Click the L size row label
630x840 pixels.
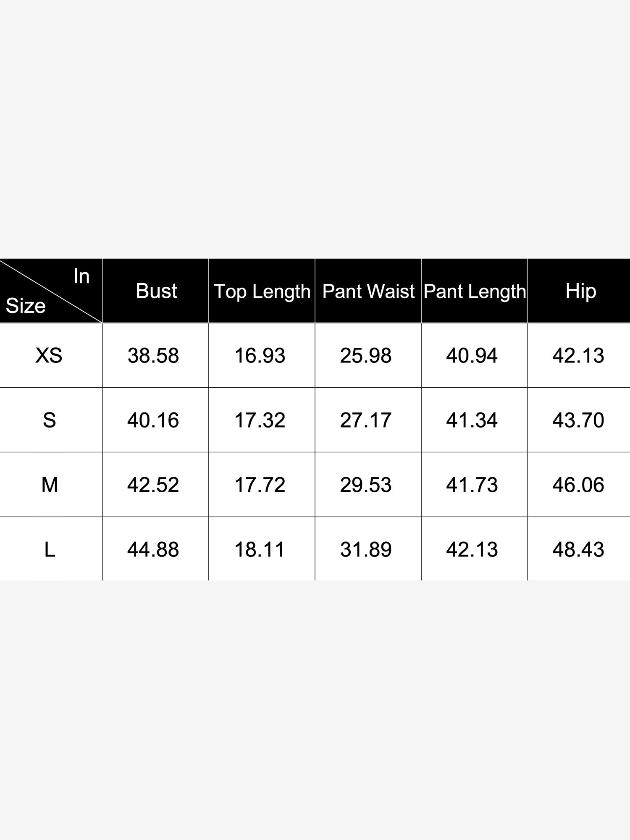(50, 549)
